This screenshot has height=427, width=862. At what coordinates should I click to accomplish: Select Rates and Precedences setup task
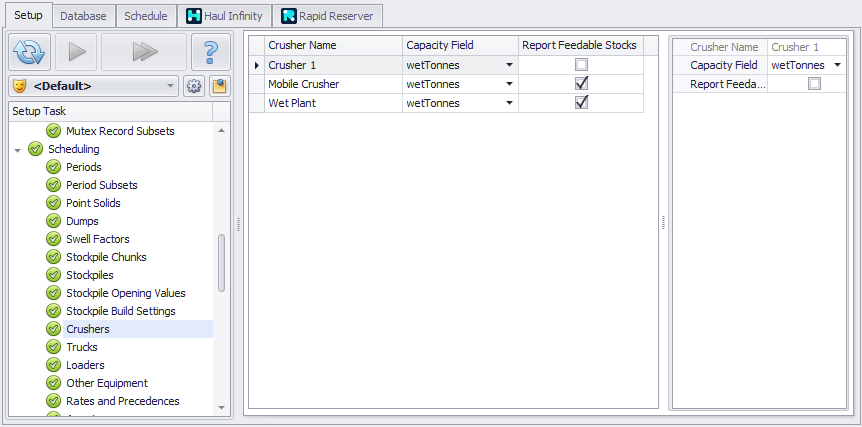(123, 401)
